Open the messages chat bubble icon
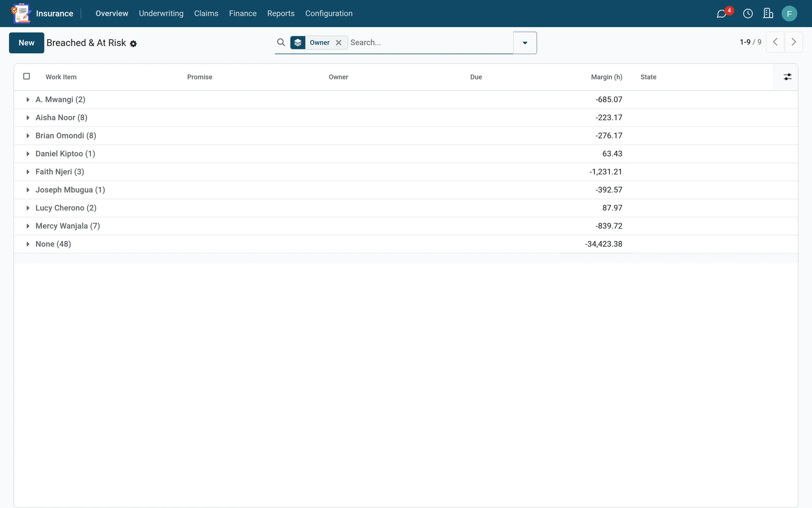 click(x=721, y=14)
